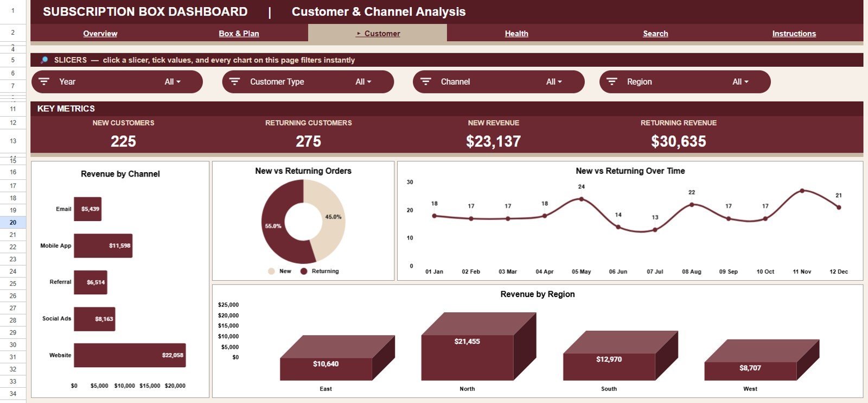The width and height of the screenshot is (868, 403).
Task: Click the Email $5,439 bar
Action: (x=88, y=209)
